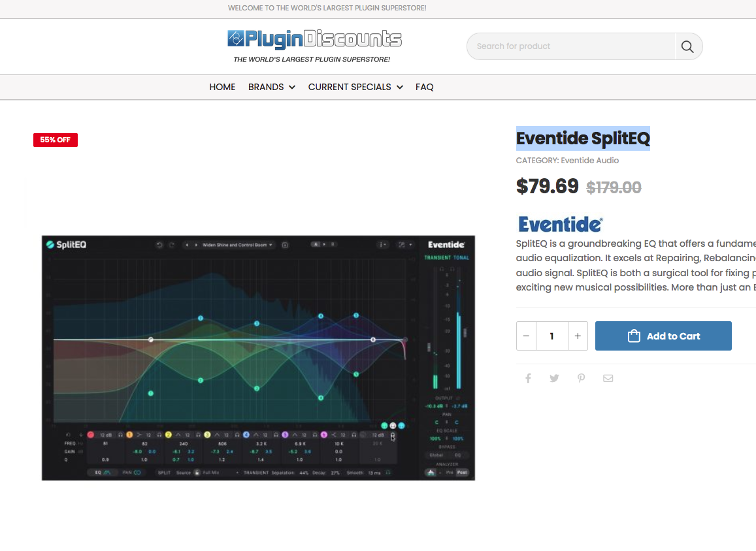Click the Eventide brand logo
Screen dimensions: 756x551
[x=560, y=224]
